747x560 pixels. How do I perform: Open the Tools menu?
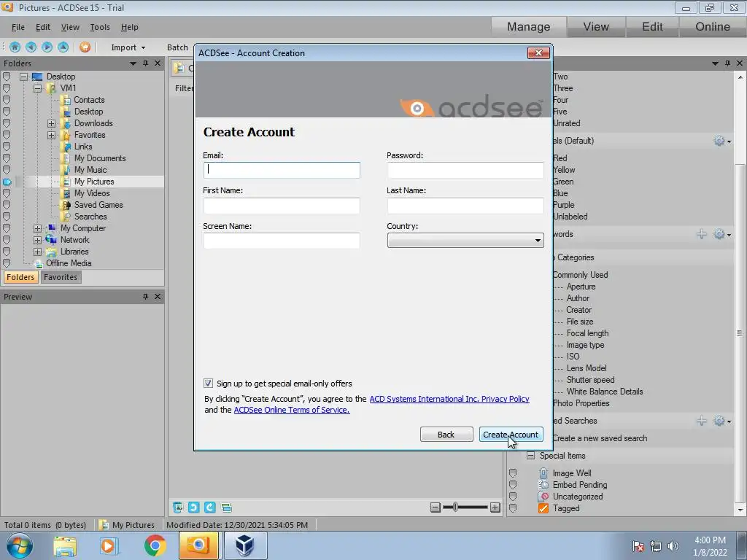(x=100, y=27)
